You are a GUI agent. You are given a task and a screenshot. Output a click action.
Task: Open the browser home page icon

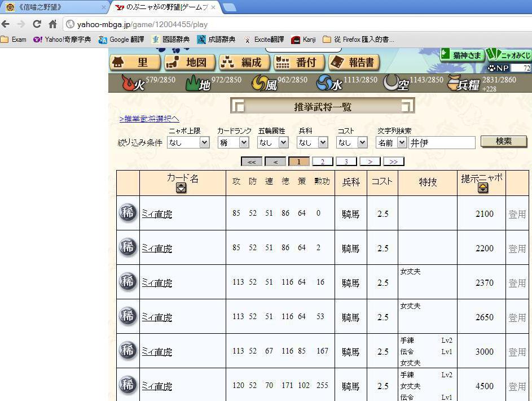point(52,24)
